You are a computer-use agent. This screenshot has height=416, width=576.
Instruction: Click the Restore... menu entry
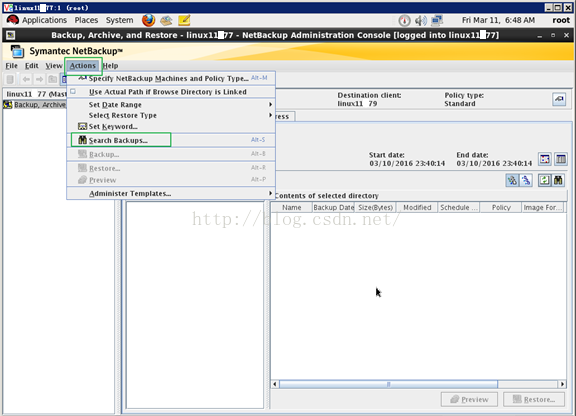(171, 168)
